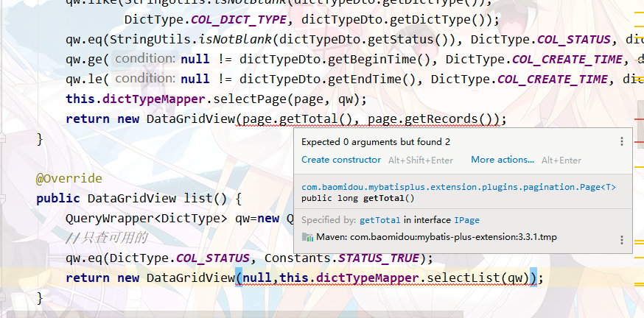Navigate to the IPage interface link
This screenshot has height=318, width=644.
pyautogui.click(x=466, y=220)
